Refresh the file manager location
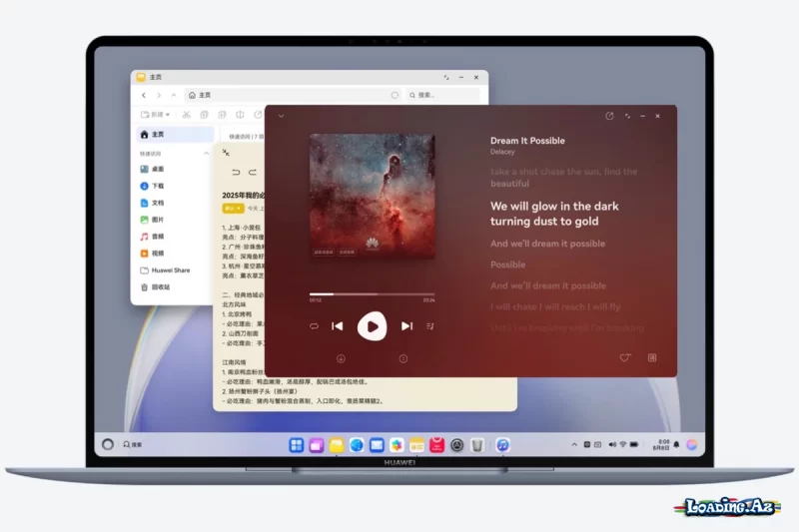This screenshot has width=799, height=532. pyautogui.click(x=395, y=95)
